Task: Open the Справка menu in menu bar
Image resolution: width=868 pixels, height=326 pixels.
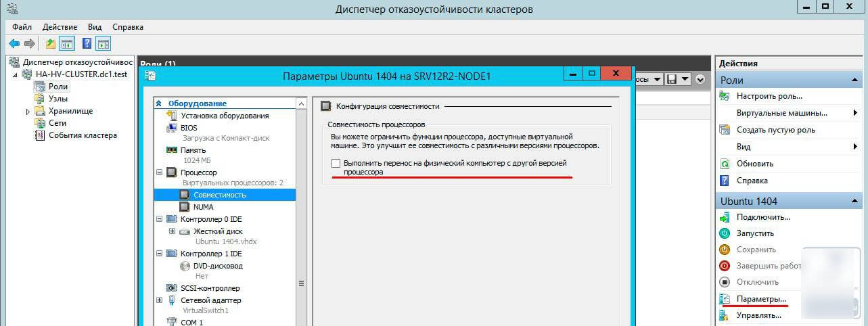Action: pos(128,27)
